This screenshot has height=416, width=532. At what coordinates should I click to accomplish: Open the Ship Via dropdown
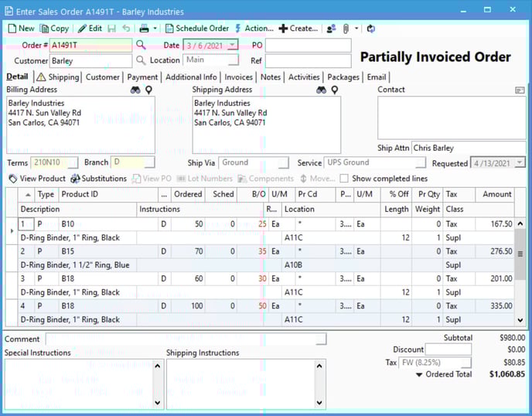(284, 162)
